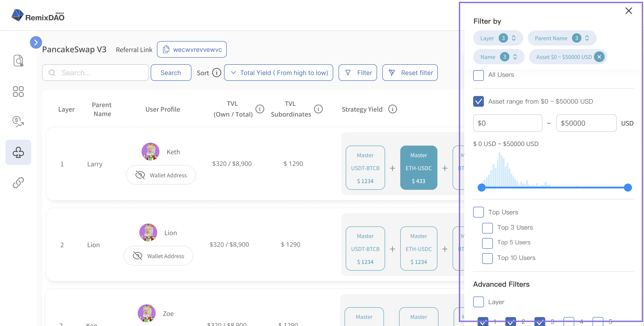Click Reset filter
The height and width of the screenshot is (326, 644).
(x=410, y=73)
